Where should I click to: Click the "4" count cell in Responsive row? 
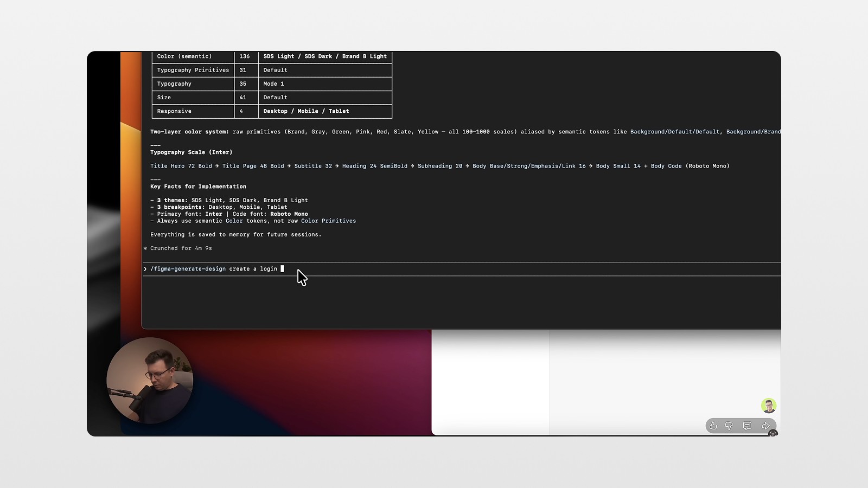(x=246, y=111)
